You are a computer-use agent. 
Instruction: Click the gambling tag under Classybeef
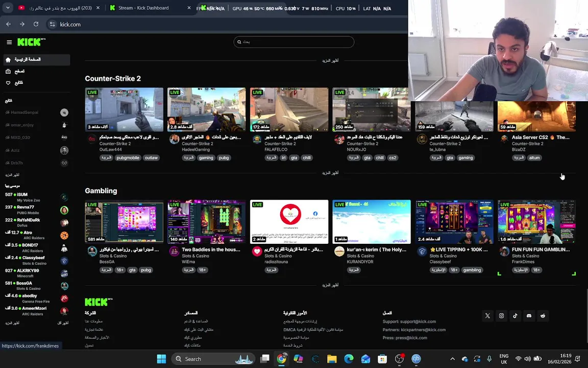point(472,270)
